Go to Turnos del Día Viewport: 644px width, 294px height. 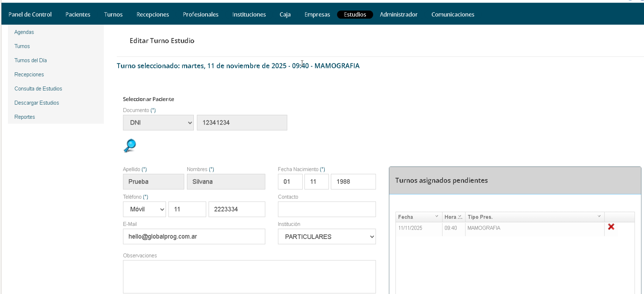pos(31,60)
